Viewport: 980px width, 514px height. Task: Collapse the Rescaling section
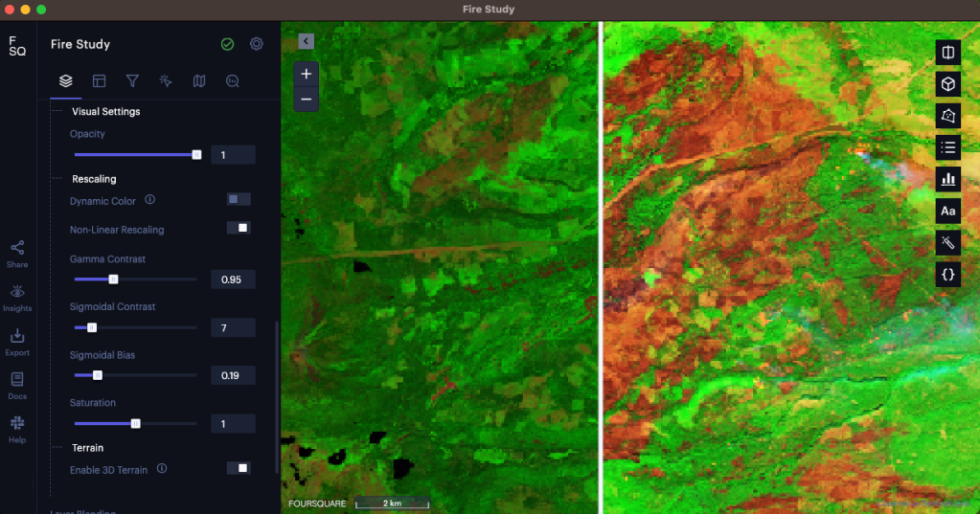coord(94,179)
